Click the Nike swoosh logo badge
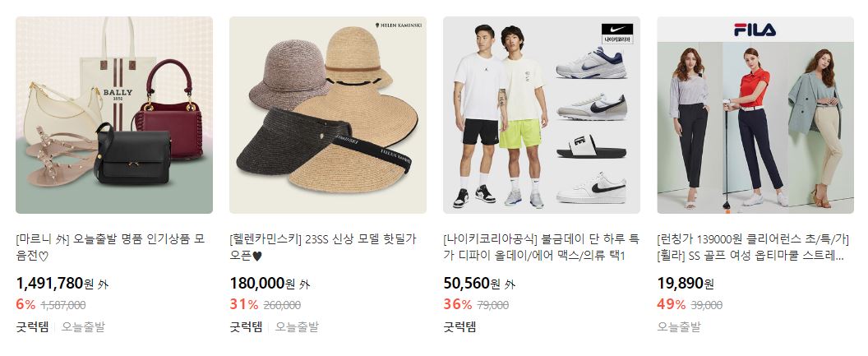The height and width of the screenshot is (356, 868). tap(617, 34)
